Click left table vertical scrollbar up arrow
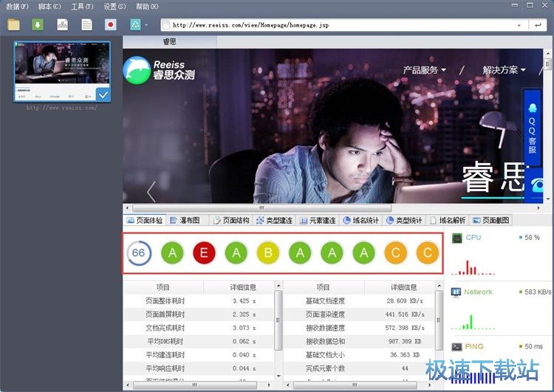 278,286
